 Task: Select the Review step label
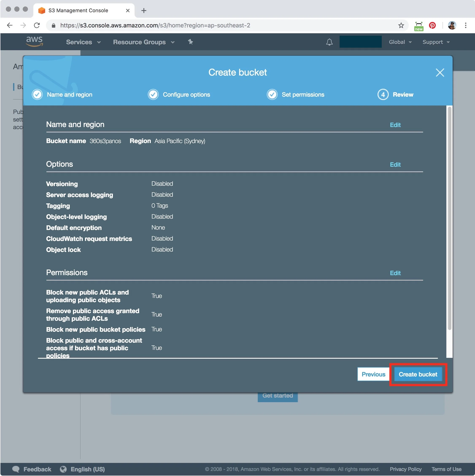tap(403, 95)
